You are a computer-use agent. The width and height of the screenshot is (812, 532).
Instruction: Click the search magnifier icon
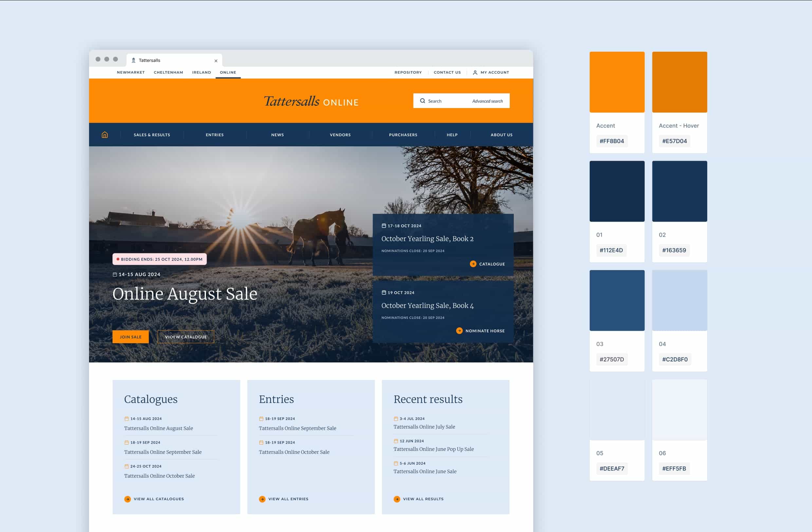coord(422,101)
